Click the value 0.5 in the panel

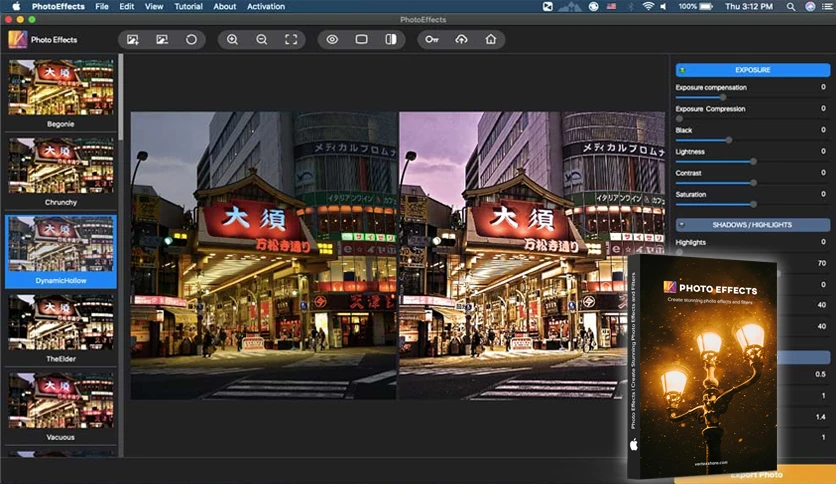820,374
